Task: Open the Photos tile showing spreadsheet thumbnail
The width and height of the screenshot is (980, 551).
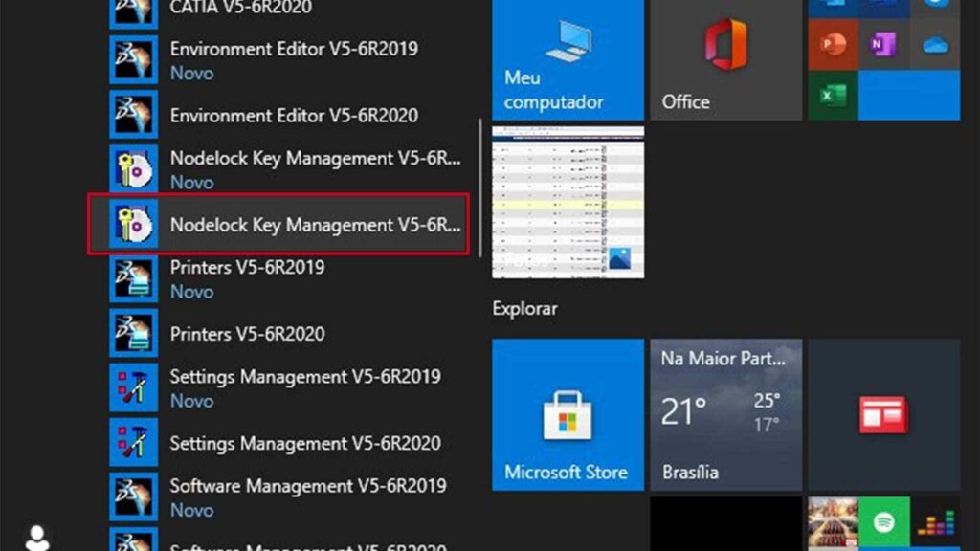Action: (568, 203)
